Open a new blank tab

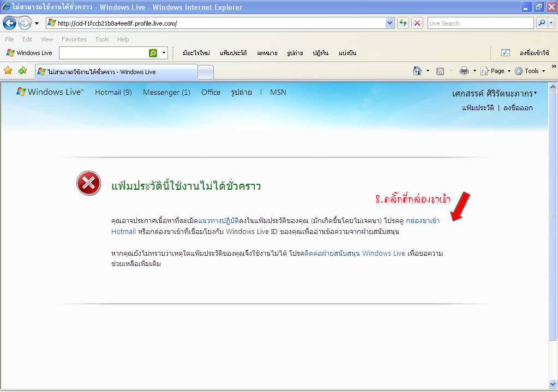[206, 73]
